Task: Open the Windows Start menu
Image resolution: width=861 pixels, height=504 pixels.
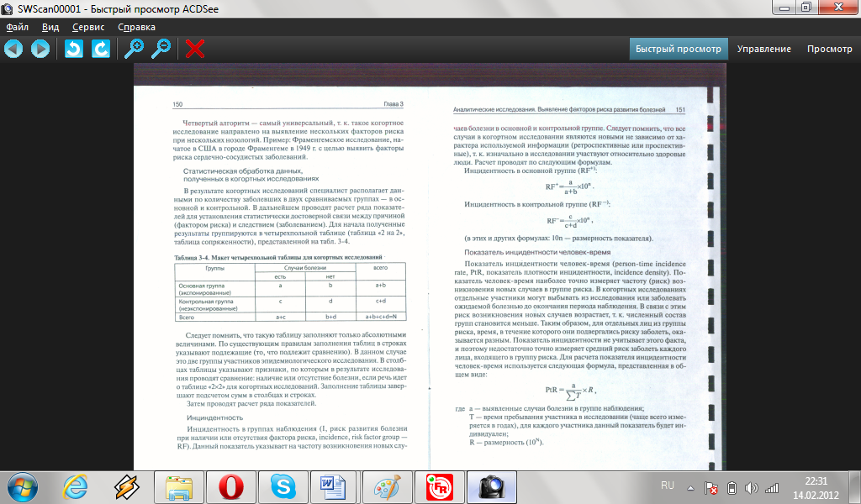Action: (x=23, y=487)
